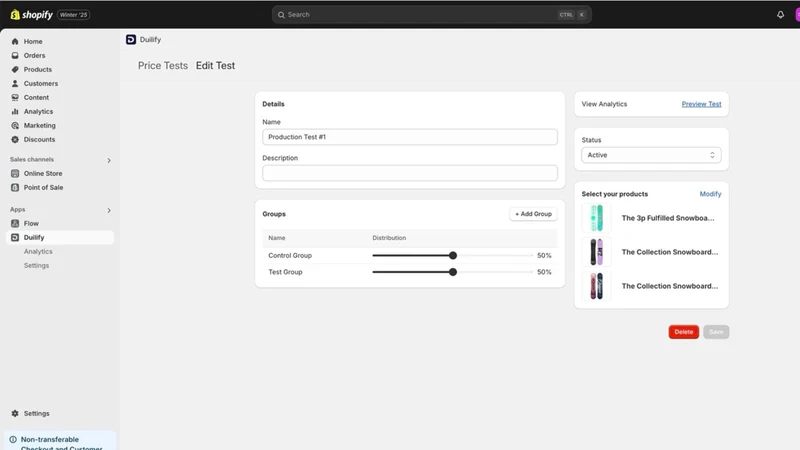
Task: Open the notifications bell
Action: tap(780, 15)
